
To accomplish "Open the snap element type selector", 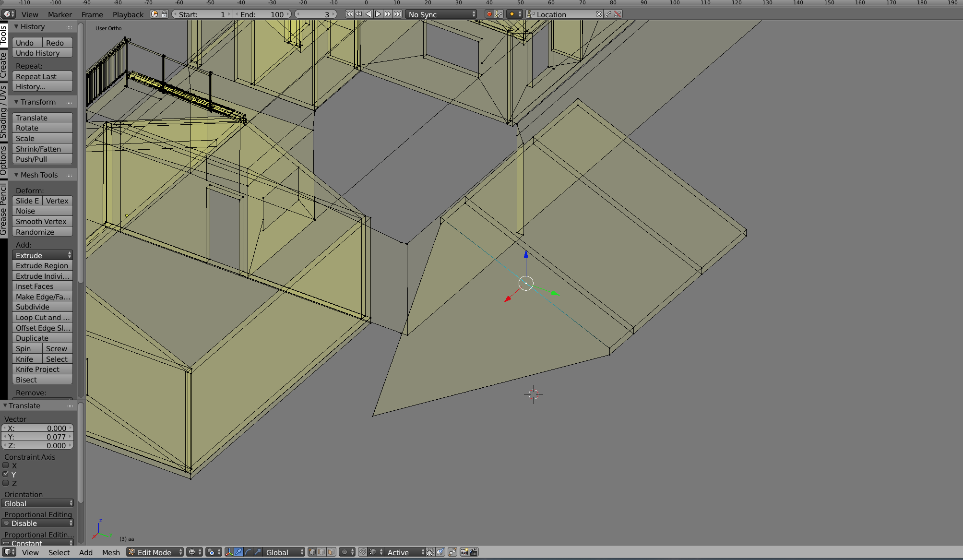I will click(376, 552).
